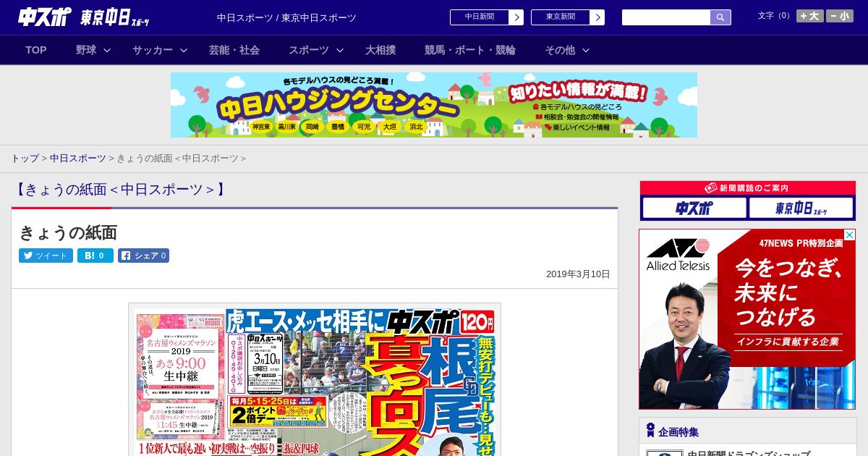
Task: Follow the 中日スポーツ breadcrumb link
Action: [78, 158]
